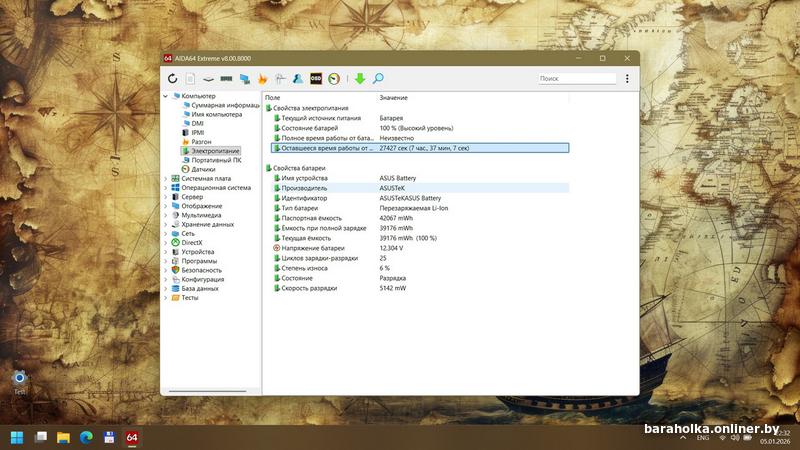Expand the Операционная система tree node
The image size is (800, 450).
166,188
